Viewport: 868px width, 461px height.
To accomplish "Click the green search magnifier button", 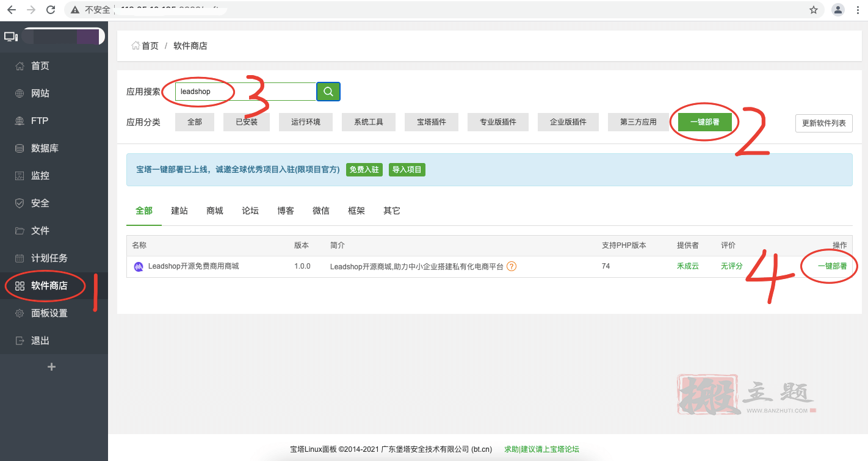I will tap(328, 92).
